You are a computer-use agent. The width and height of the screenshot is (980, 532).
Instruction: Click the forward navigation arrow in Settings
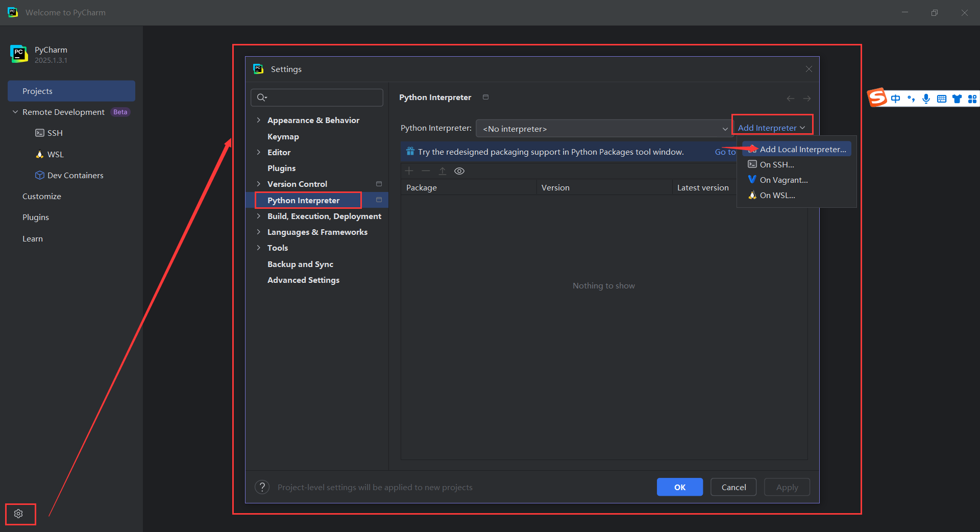[x=807, y=99]
